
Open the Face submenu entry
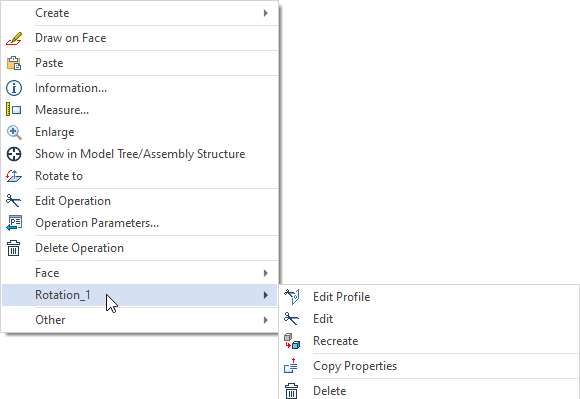click(140, 273)
